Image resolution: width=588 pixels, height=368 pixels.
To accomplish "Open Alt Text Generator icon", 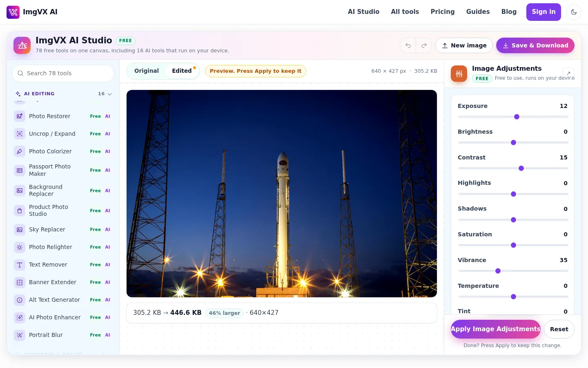I will coord(20,300).
